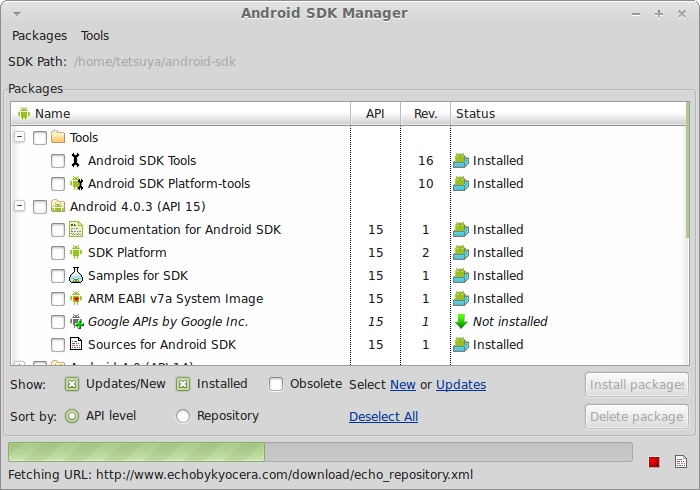Viewport: 700px width, 490px height.
Task: Select the Samples for SDK row label
Action: [x=138, y=276]
